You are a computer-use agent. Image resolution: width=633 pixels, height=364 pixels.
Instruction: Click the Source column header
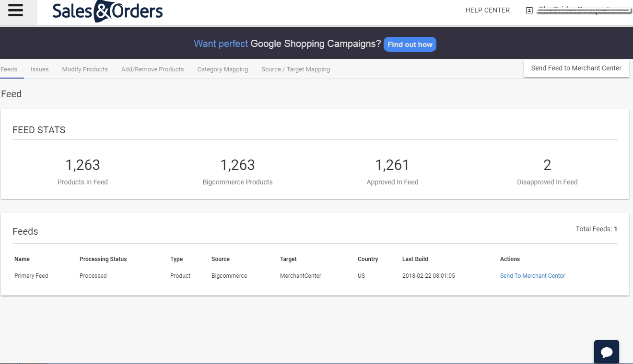(x=221, y=259)
